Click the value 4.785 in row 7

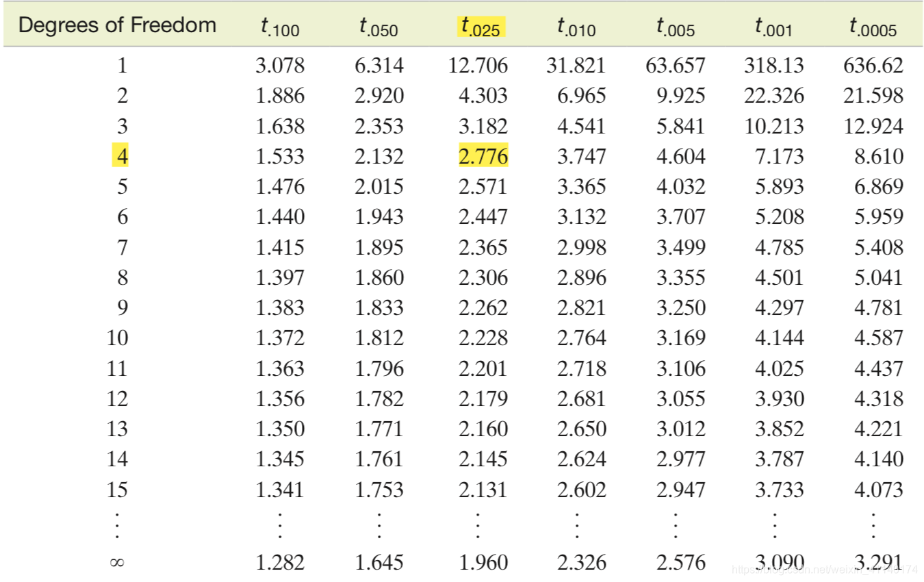pyautogui.click(x=780, y=247)
